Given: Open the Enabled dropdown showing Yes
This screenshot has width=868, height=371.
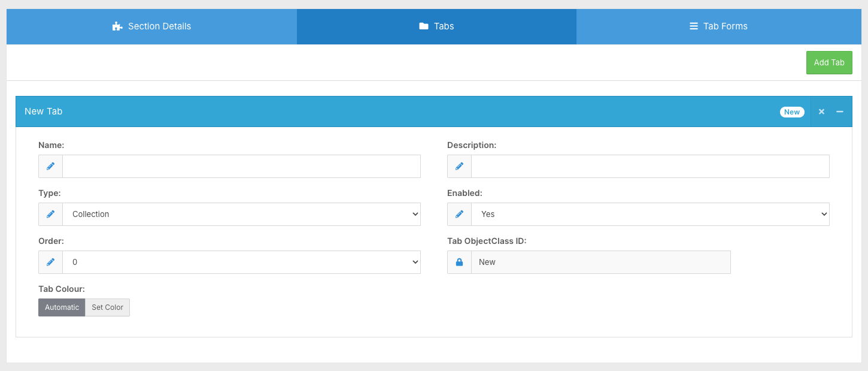Looking at the screenshot, I should (x=650, y=214).
